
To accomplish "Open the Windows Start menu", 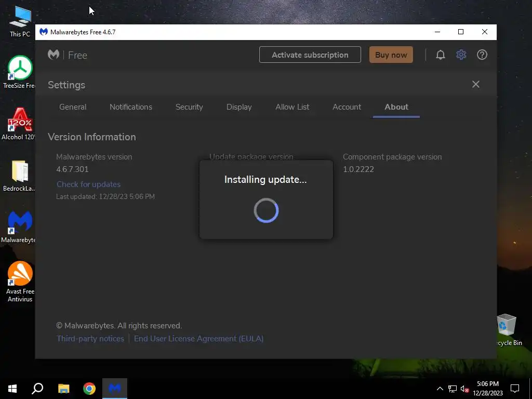I will [x=12, y=389].
